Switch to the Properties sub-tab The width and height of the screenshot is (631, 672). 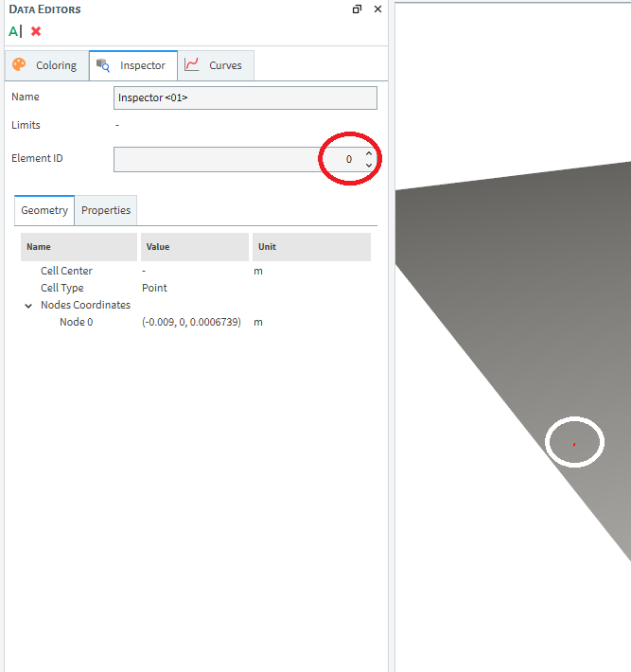[x=106, y=210]
